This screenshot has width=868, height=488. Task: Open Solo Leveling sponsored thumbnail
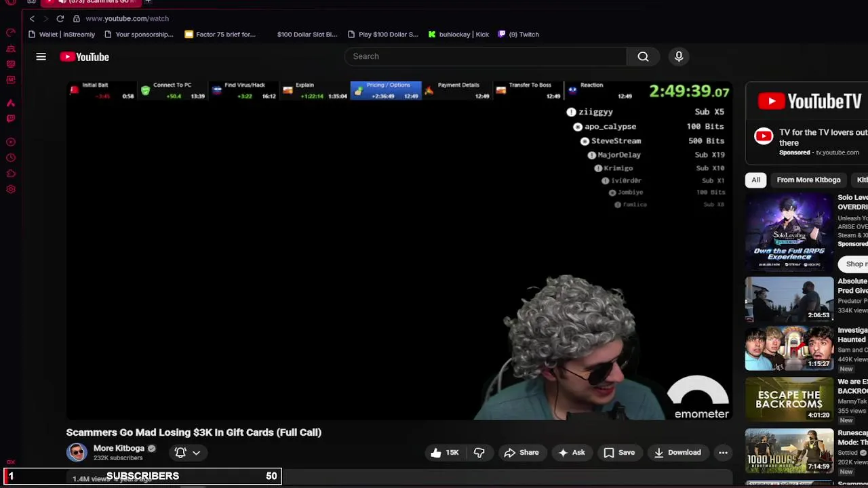coord(789,232)
